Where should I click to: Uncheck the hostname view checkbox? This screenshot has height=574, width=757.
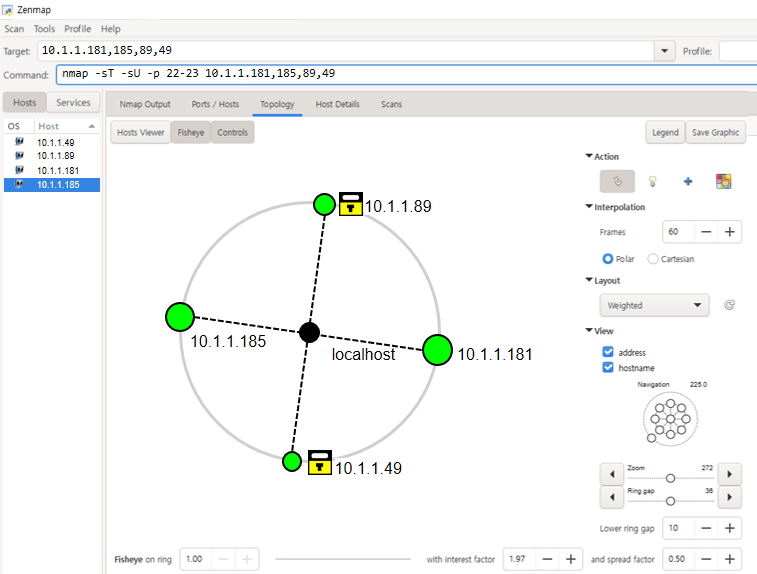pyautogui.click(x=608, y=367)
